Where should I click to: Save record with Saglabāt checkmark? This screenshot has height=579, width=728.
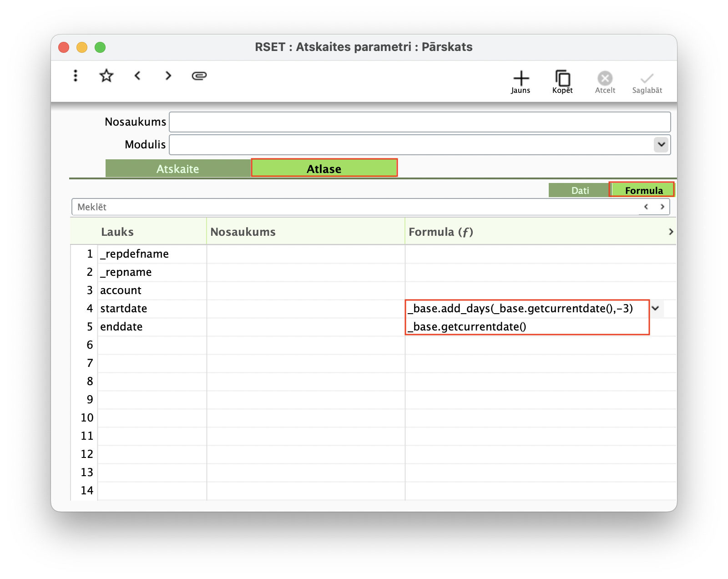[647, 82]
